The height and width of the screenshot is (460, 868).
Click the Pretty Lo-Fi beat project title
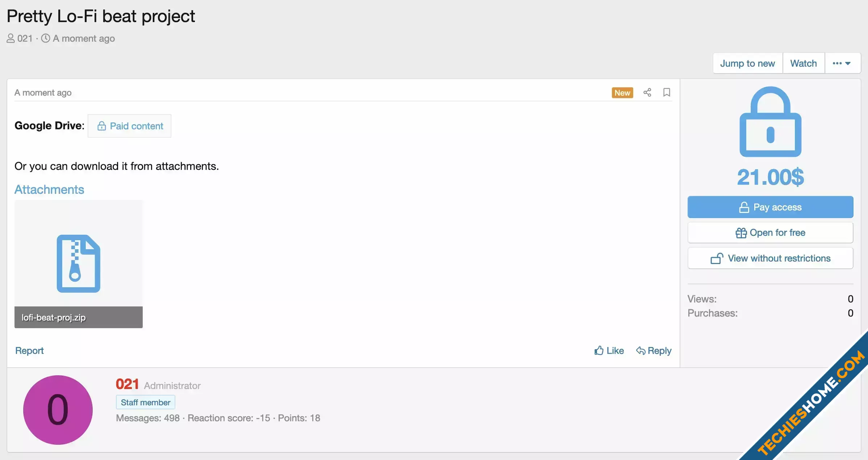[x=101, y=16]
